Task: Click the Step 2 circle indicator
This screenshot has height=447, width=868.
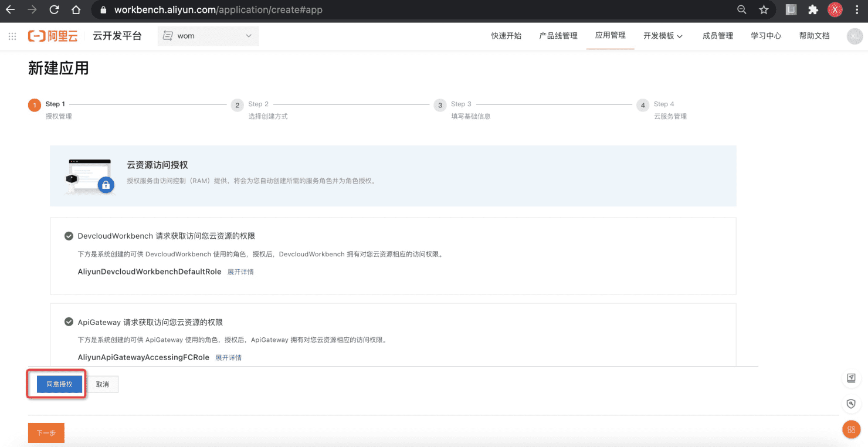Action: 237,105
